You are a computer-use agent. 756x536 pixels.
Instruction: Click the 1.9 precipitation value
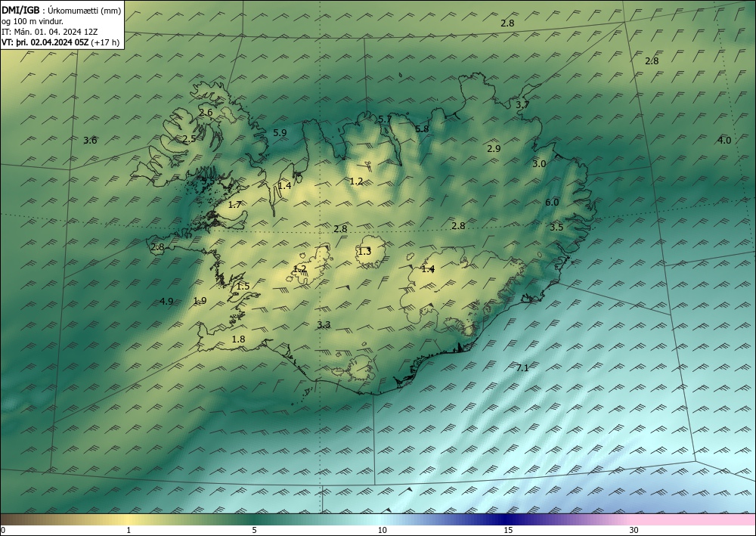[x=200, y=300]
